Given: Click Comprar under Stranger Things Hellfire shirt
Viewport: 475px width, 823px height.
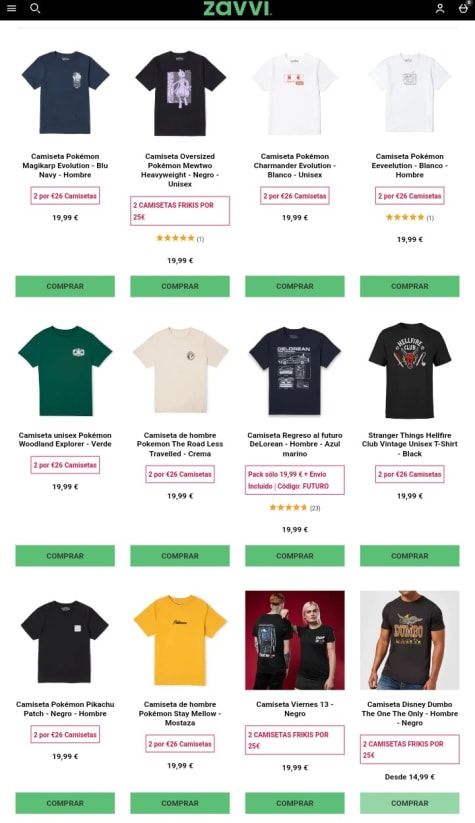Looking at the screenshot, I should coord(409,555).
